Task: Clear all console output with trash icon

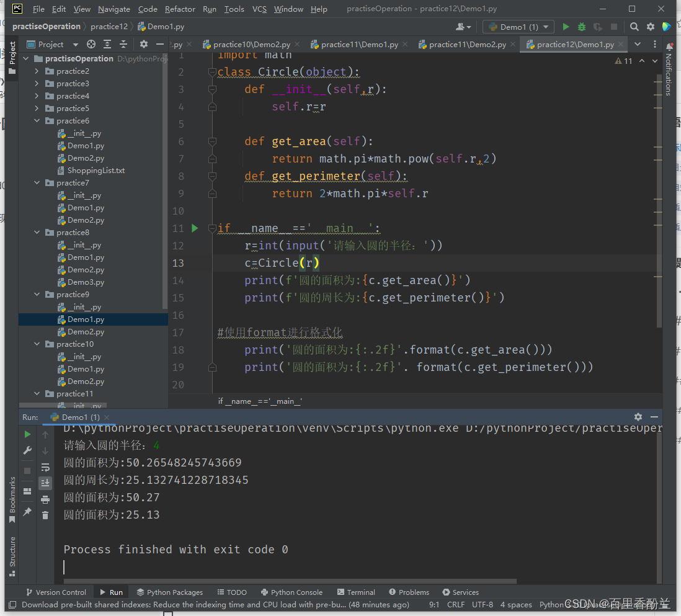Action: pos(45,516)
